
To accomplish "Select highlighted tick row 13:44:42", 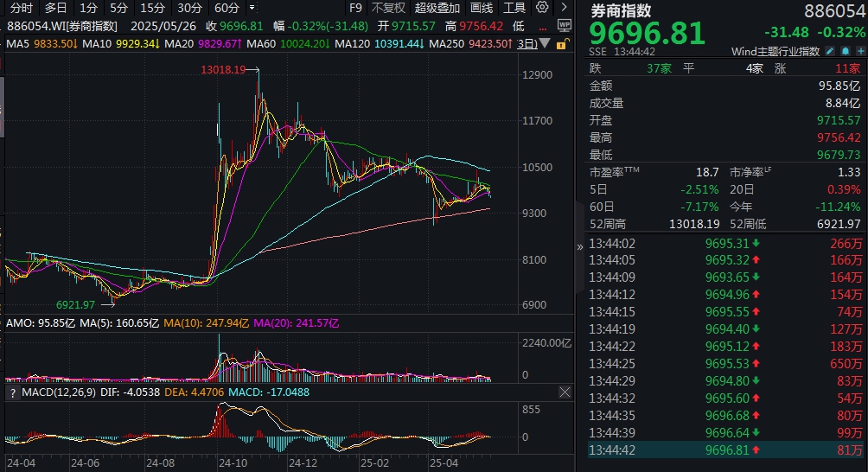I will point(725,450).
